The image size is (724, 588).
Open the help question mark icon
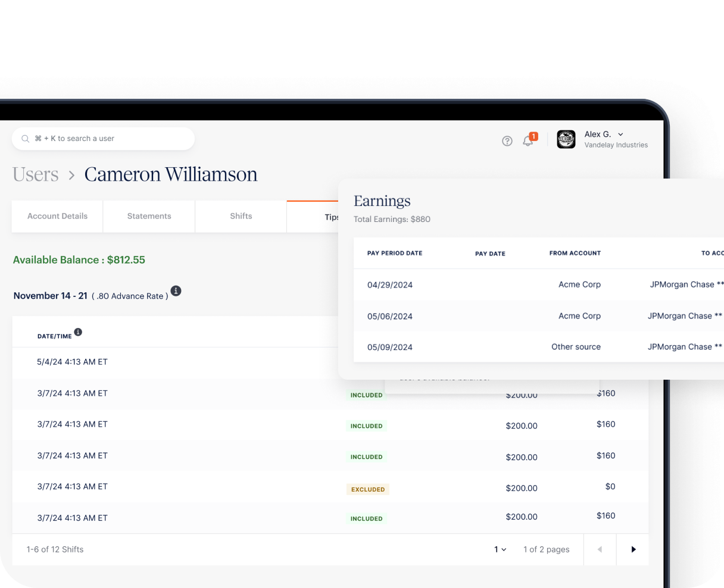pyautogui.click(x=507, y=141)
